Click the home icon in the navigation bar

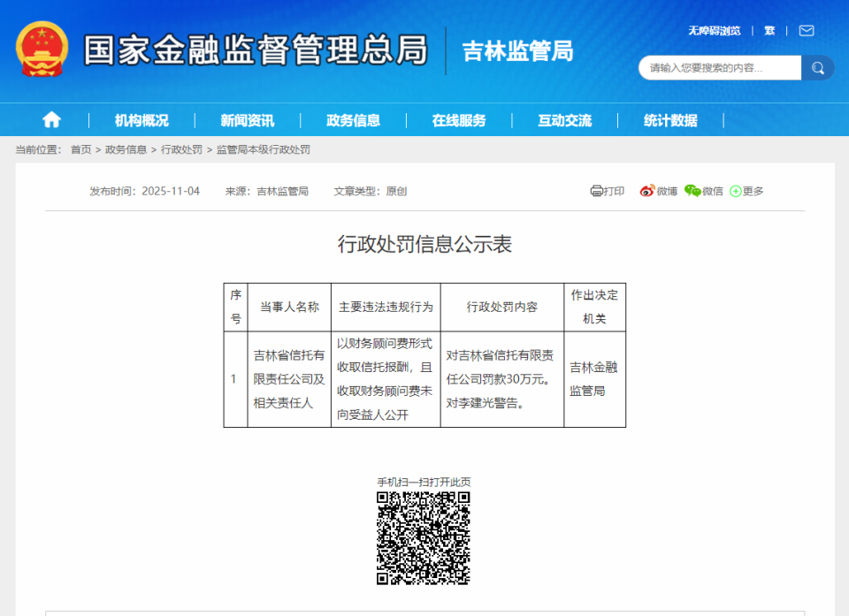[x=52, y=119]
